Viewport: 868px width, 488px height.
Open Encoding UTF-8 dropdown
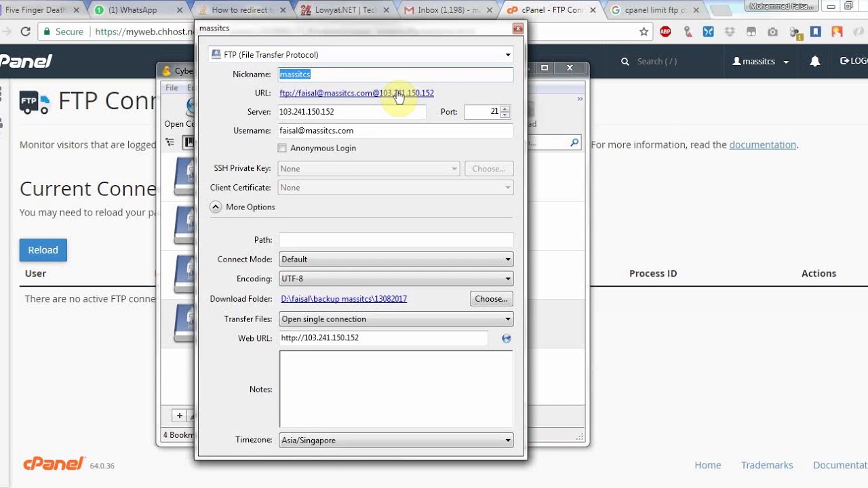coord(396,279)
